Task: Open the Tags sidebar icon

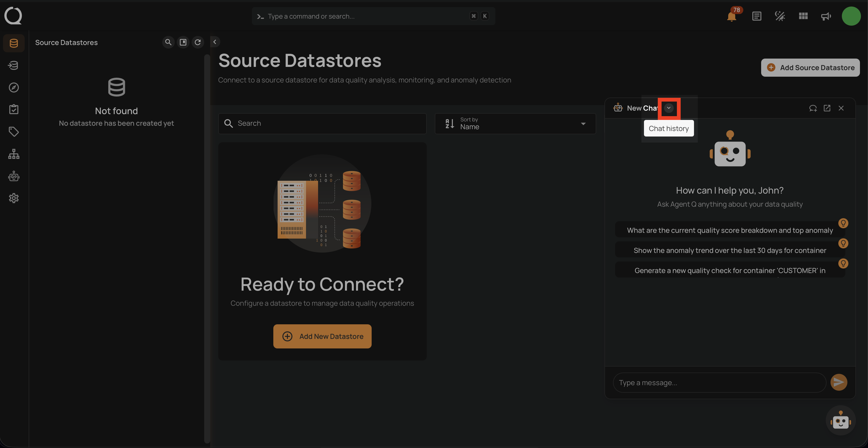Action: click(x=14, y=132)
